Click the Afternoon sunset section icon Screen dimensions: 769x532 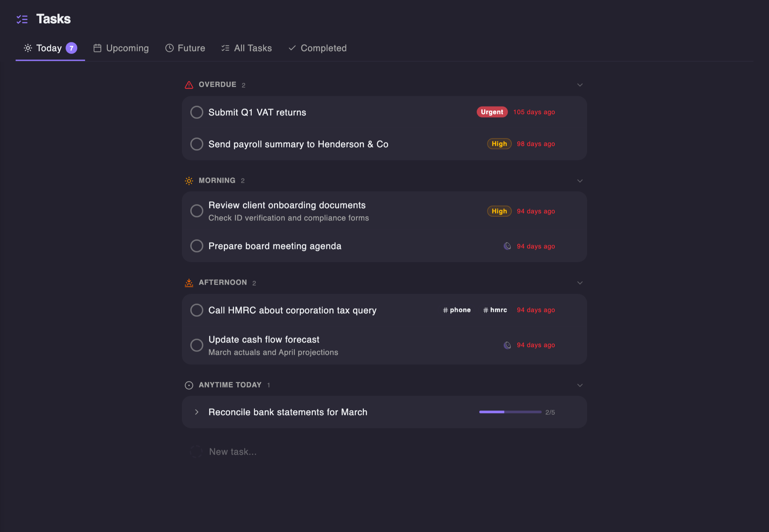[189, 283]
